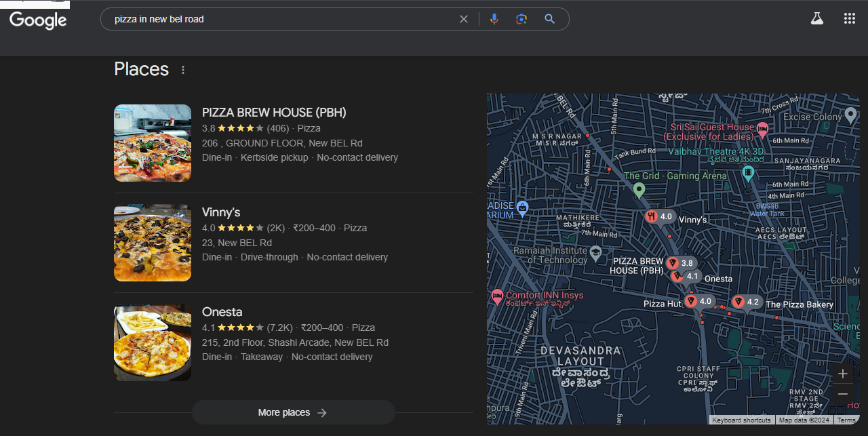
Task: Open Search Labs flask icon
Action: coord(816,18)
